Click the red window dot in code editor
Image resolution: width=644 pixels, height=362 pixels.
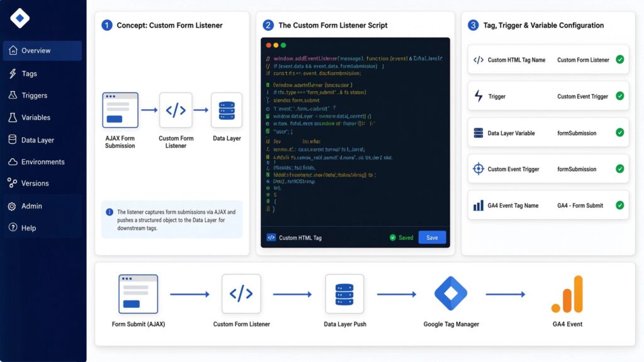pyautogui.click(x=269, y=45)
